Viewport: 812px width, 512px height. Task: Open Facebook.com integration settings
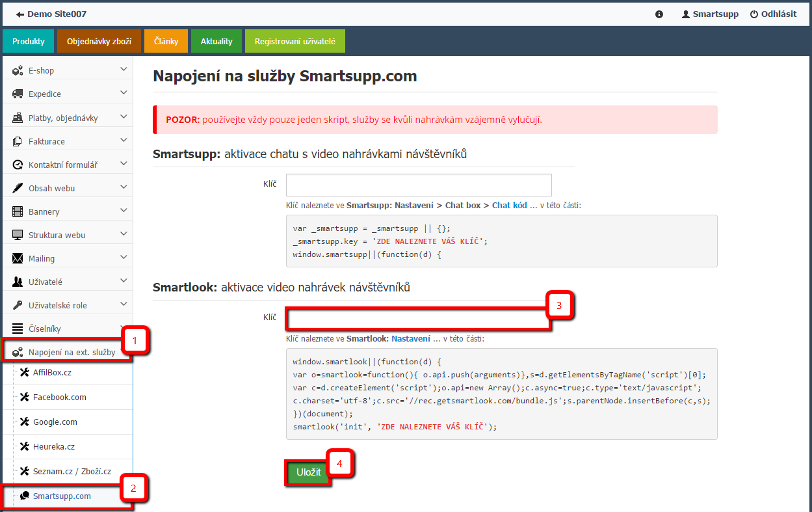pos(60,397)
